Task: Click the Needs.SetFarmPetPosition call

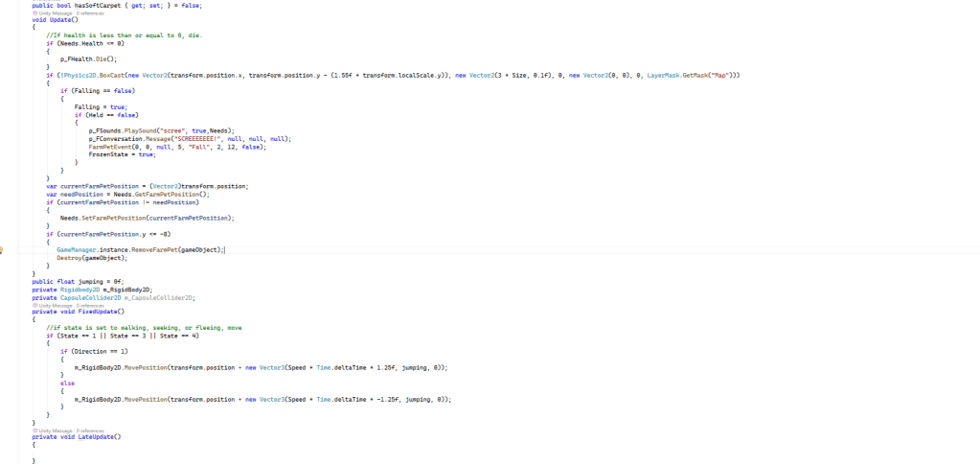Action: [148, 218]
